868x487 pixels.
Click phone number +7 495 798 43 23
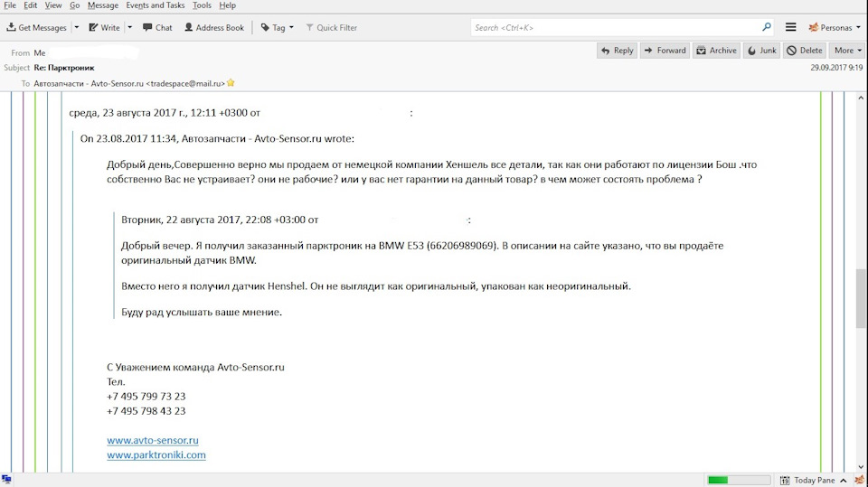146,411
